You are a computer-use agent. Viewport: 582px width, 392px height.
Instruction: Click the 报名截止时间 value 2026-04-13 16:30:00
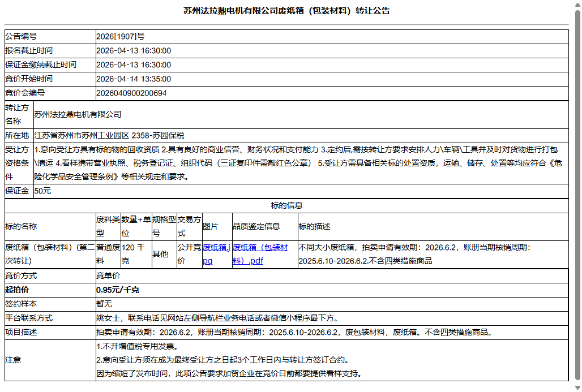point(134,50)
